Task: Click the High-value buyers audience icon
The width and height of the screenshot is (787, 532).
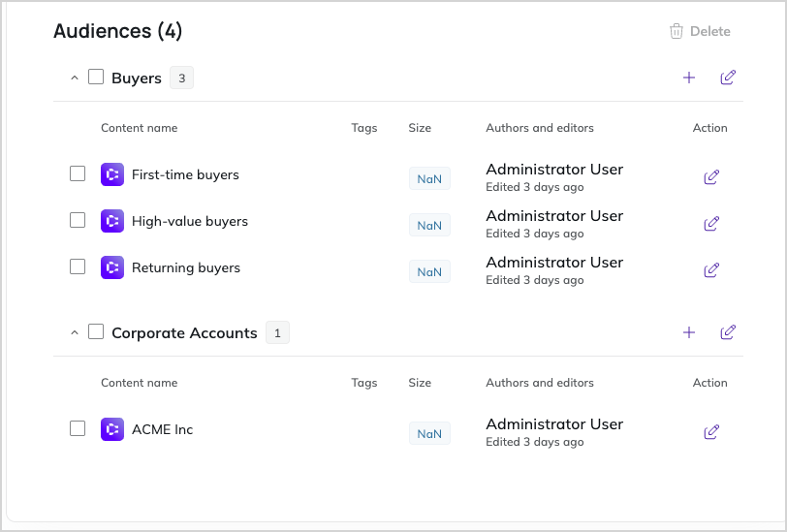Action: click(112, 221)
